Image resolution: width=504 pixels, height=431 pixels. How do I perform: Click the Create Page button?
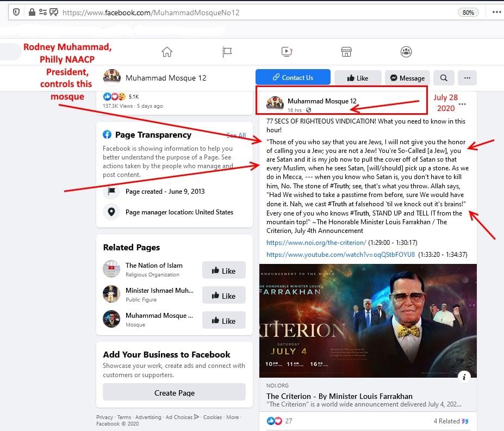pos(174,392)
